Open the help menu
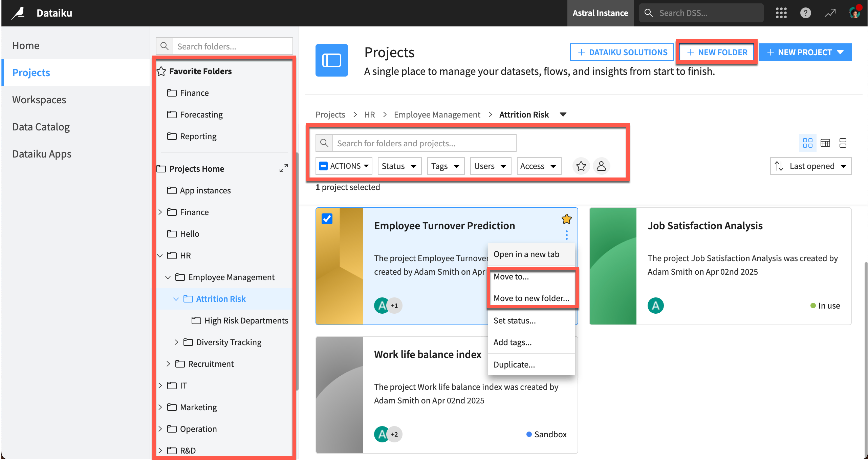The height and width of the screenshot is (460, 868). pyautogui.click(x=805, y=13)
